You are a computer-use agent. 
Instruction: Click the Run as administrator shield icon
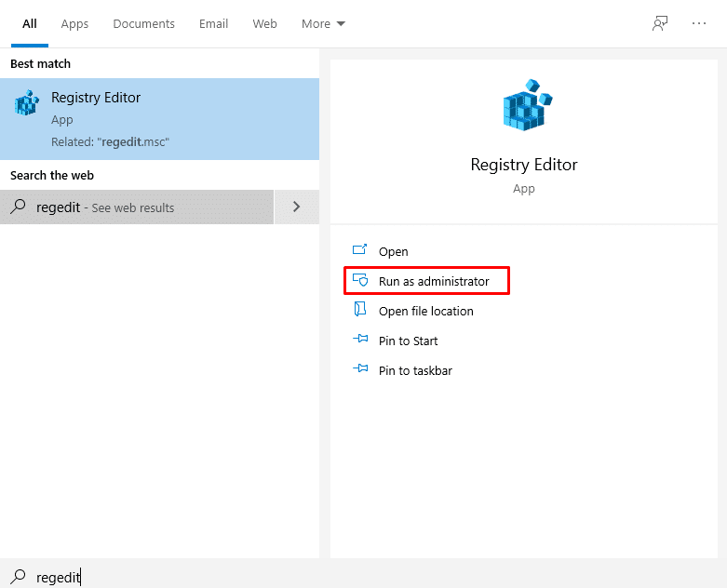(361, 281)
